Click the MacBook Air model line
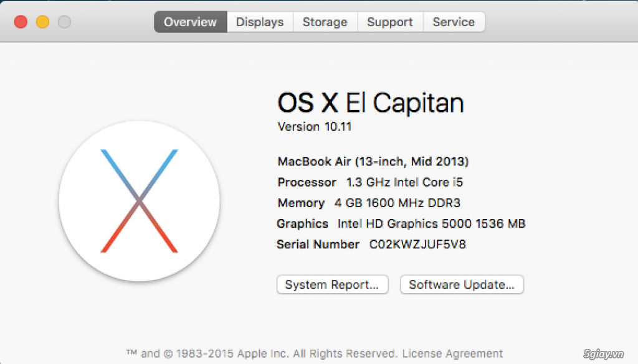 point(373,162)
